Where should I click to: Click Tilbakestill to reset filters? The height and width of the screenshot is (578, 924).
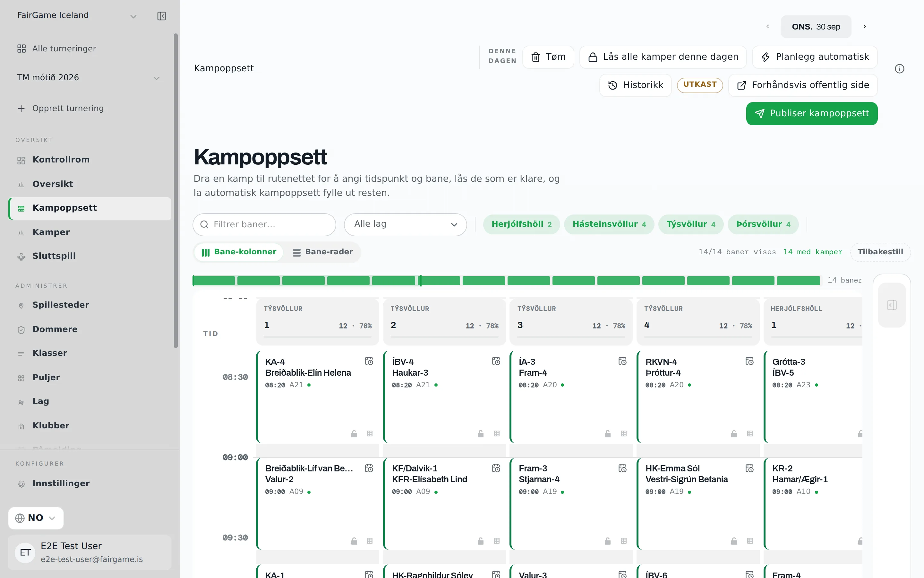[880, 252]
